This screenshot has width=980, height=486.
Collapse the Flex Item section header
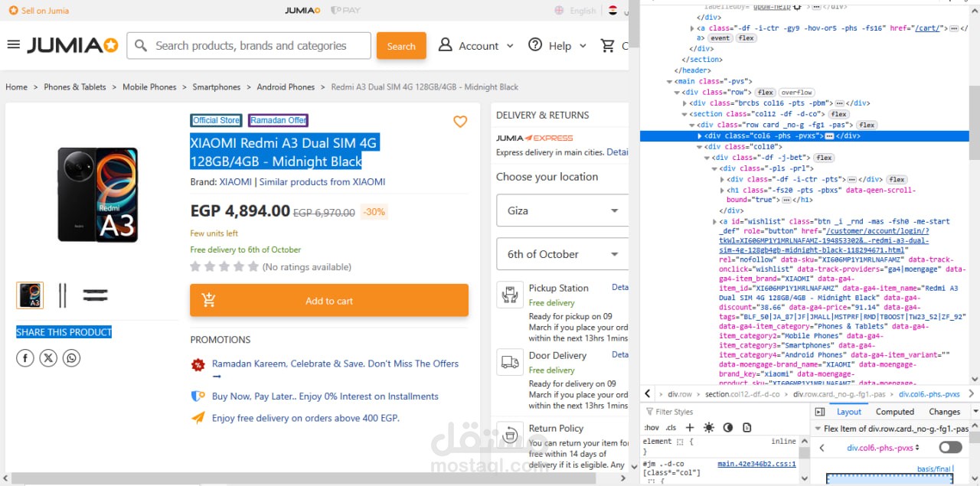(818, 429)
